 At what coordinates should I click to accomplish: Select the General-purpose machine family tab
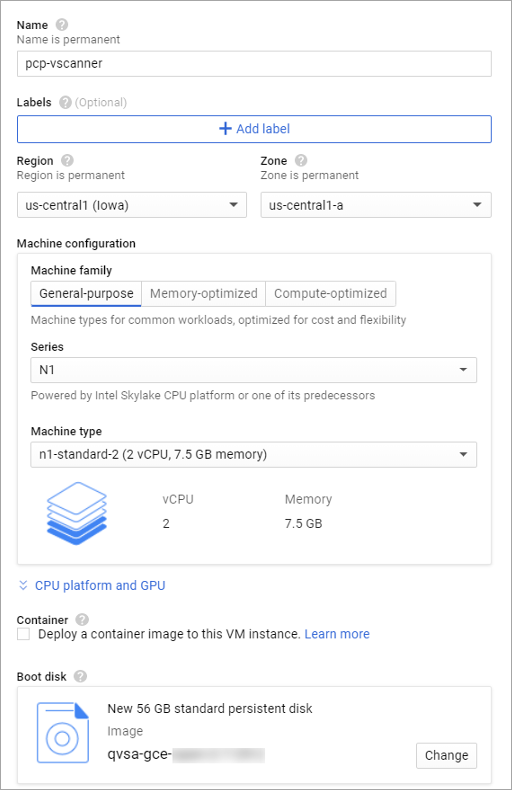pos(86,294)
